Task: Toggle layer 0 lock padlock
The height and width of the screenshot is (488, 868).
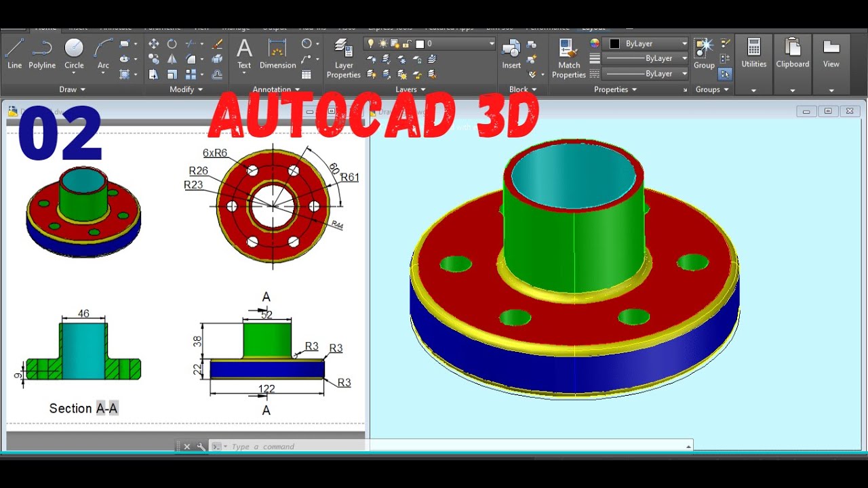Action: (x=408, y=43)
